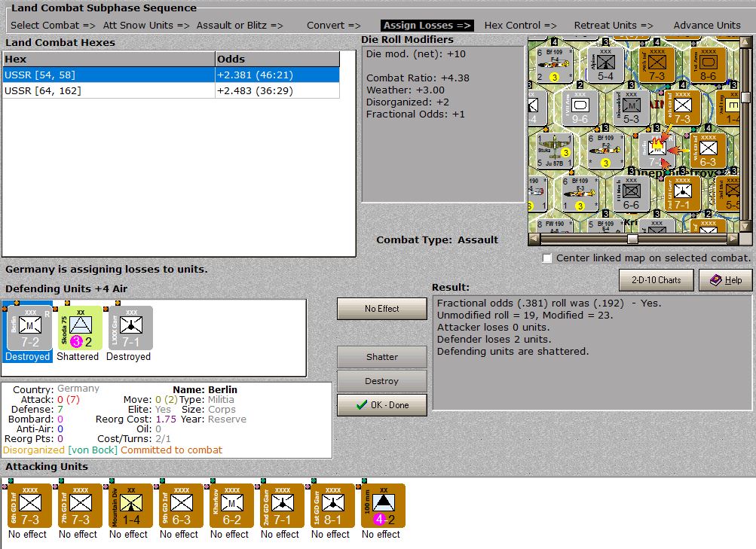Select the 2nd GD Gar 7-1 attacking unit

click(x=282, y=505)
